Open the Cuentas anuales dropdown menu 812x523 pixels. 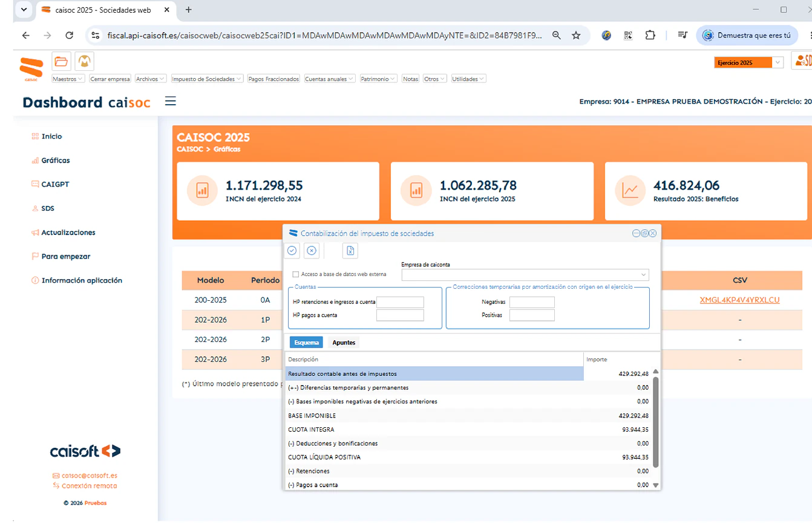tap(330, 79)
